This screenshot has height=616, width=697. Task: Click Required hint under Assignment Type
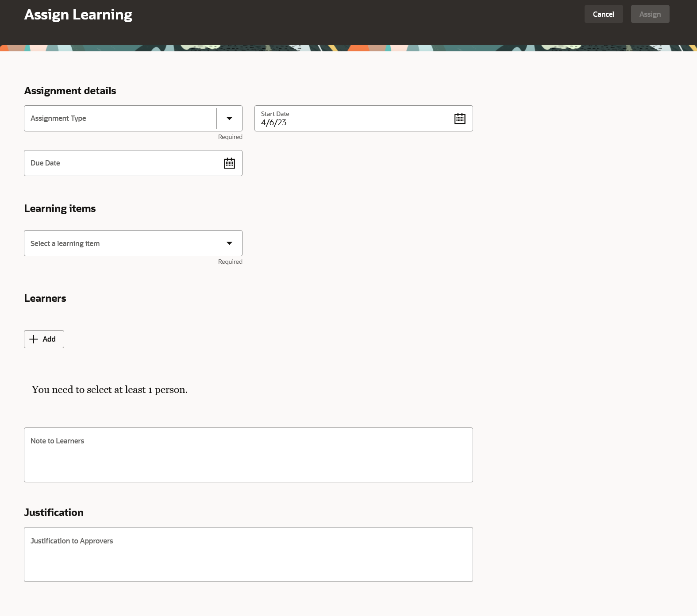[230, 137]
